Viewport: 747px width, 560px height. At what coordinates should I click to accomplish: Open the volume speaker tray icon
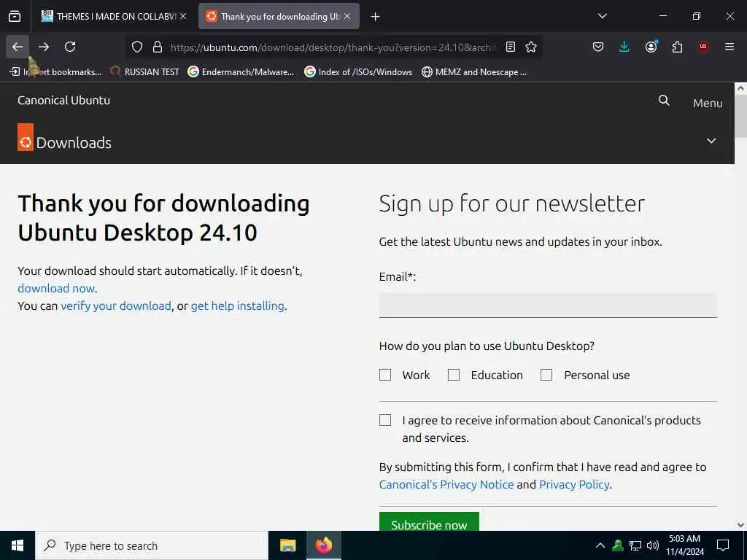click(x=653, y=545)
